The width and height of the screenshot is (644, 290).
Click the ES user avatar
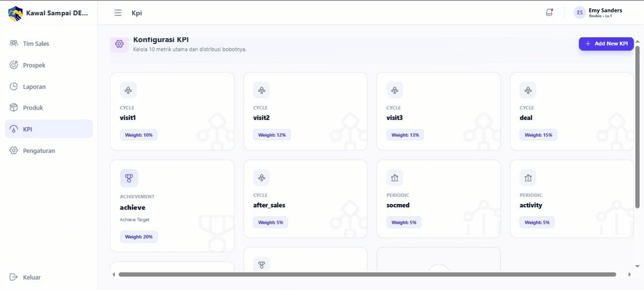pyautogui.click(x=580, y=12)
